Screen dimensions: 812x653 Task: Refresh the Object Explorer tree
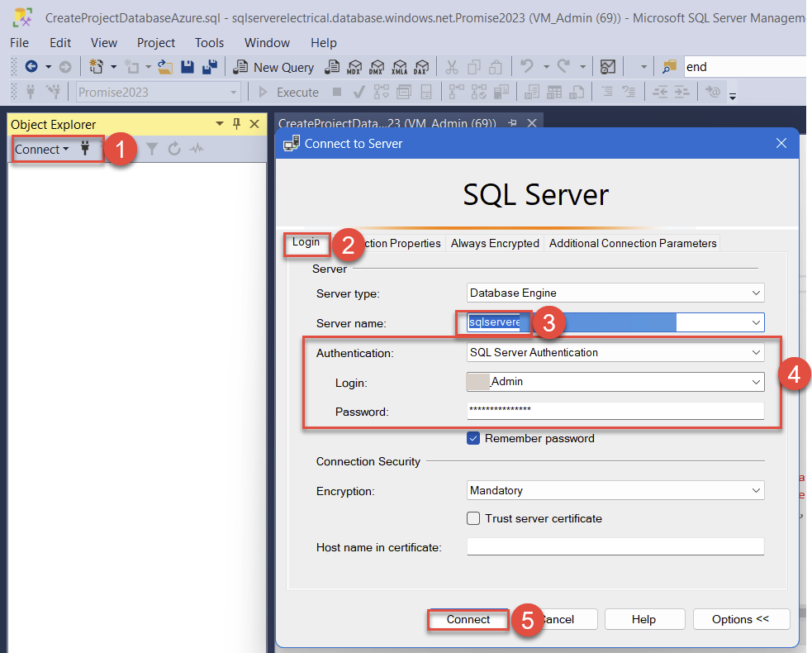[x=174, y=149]
